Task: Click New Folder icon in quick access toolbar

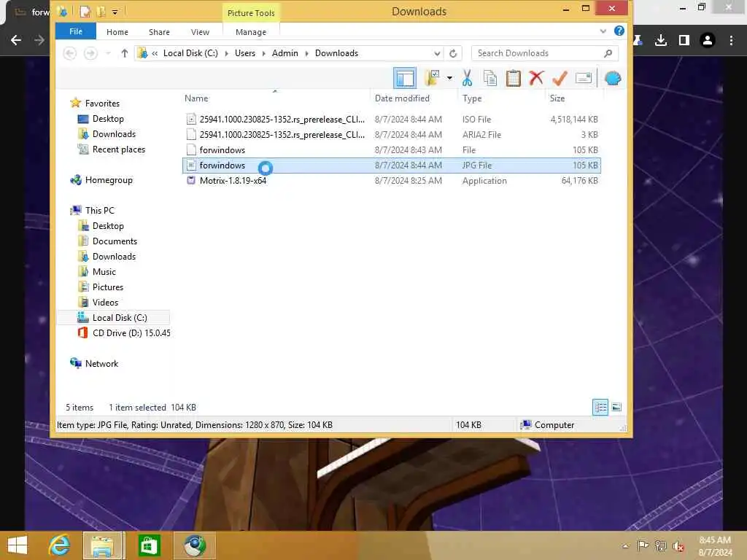Action: (x=101, y=12)
